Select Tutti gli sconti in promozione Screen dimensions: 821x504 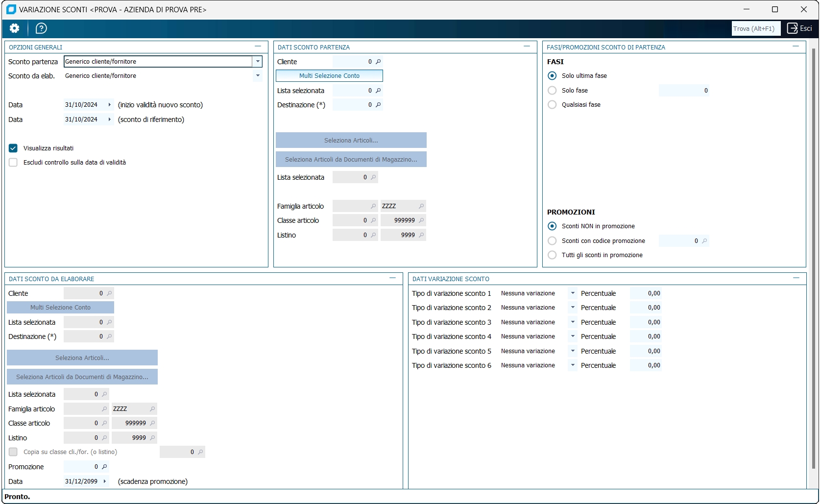552,255
